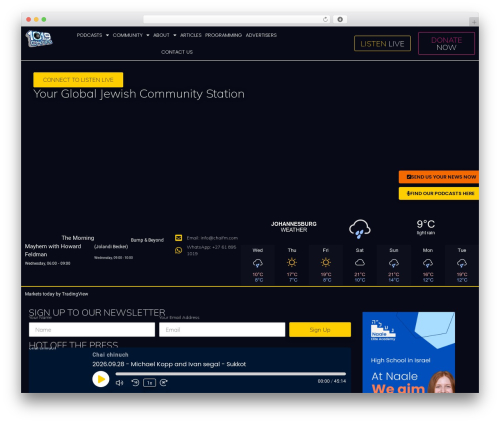
Task: Click Connect to Listen Live button
Action: (x=78, y=80)
